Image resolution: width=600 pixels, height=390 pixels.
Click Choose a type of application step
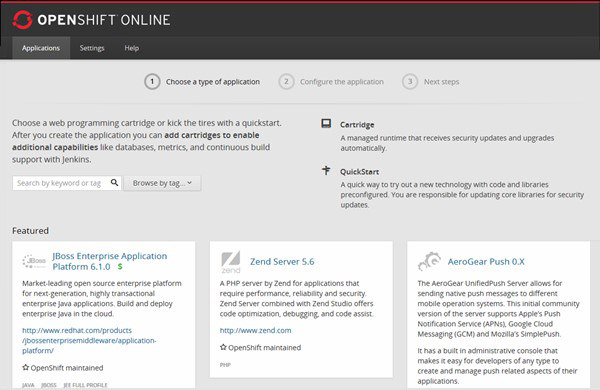click(213, 82)
